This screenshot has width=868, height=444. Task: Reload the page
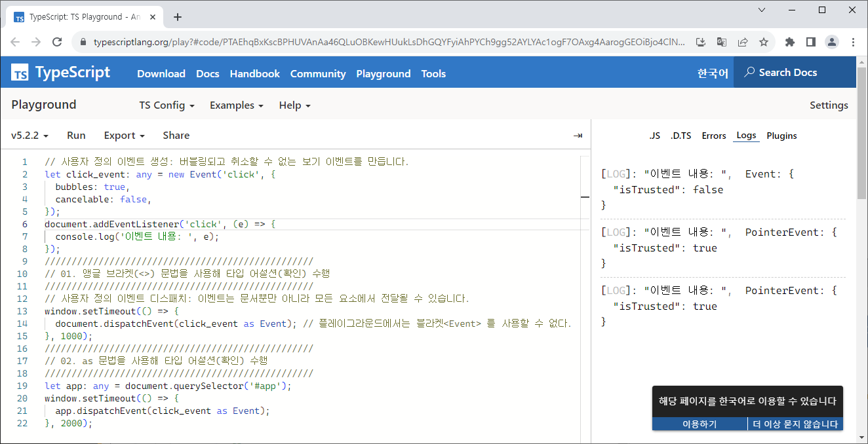click(x=57, y=42)
